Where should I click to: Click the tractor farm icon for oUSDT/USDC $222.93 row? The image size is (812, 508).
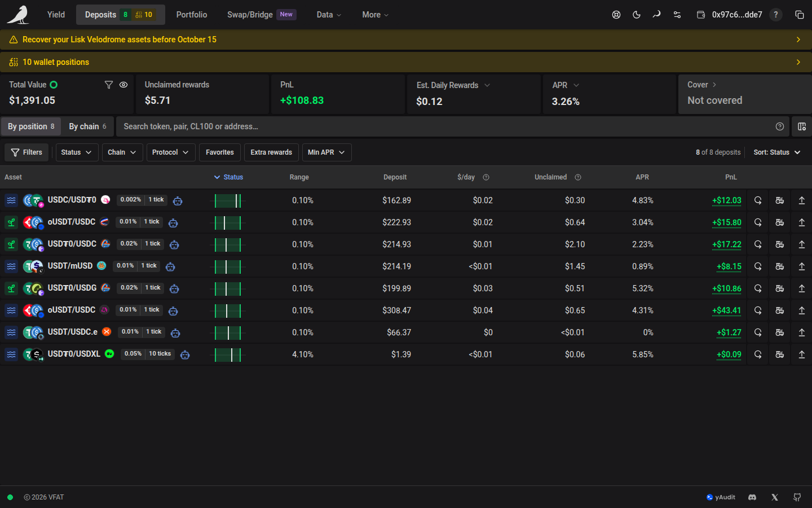coord(780,222)
